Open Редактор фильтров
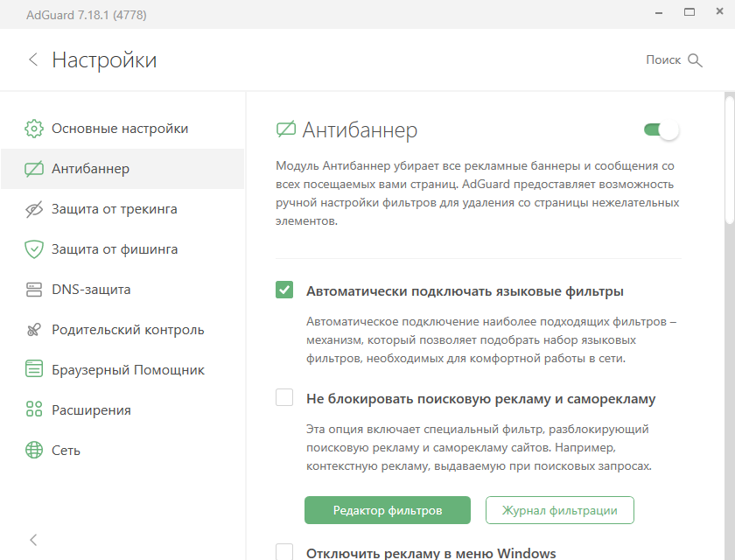The image size is (735, 560). (388, 510)
